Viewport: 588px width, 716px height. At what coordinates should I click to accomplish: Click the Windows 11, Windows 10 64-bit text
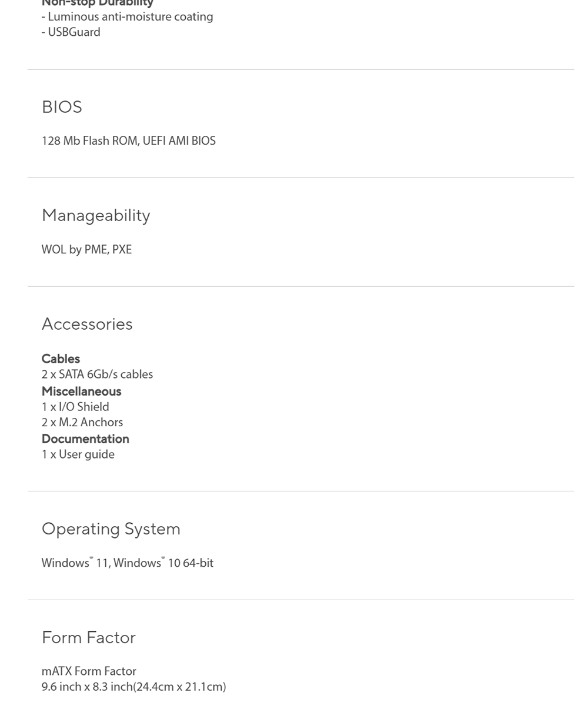[128, 563]
